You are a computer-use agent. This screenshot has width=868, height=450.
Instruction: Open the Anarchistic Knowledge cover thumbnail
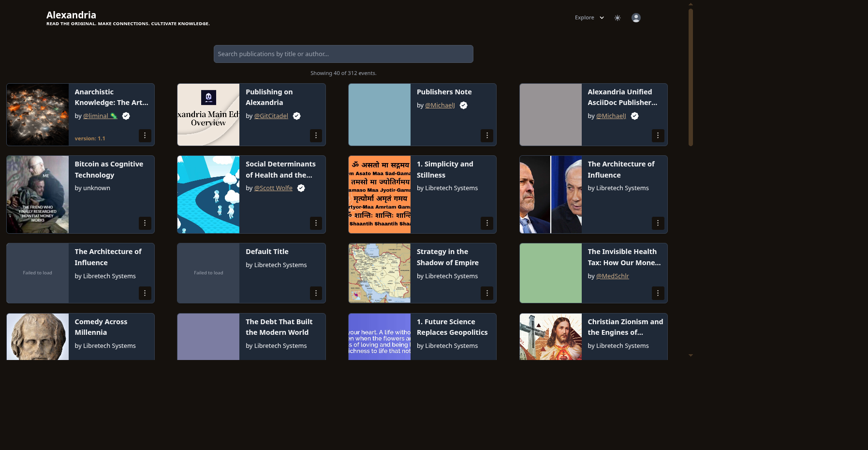click(x=38, y=115)
